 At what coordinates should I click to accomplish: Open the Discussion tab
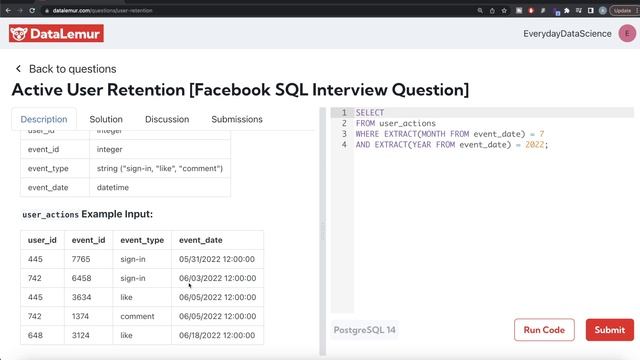coord(167,119)
